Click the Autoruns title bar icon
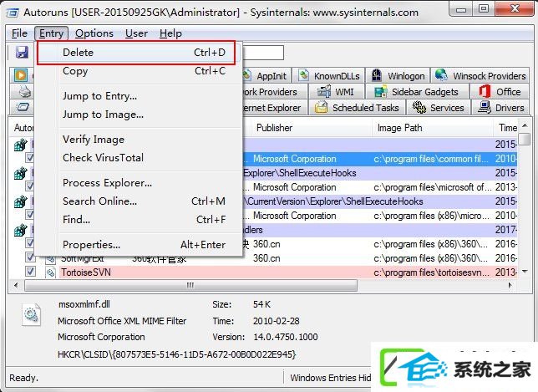The height and width of the screenshot is (392, 538). click(x=13, y=13)
